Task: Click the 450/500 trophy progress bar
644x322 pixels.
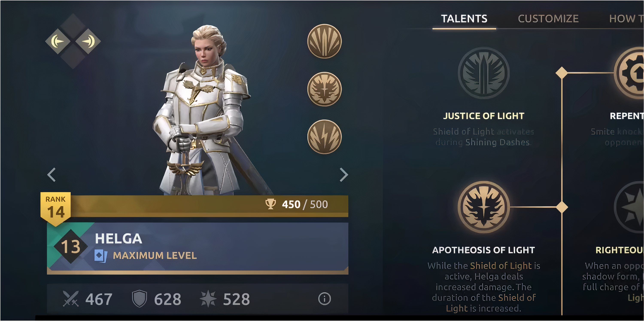Action: click(x=210, y=206)
